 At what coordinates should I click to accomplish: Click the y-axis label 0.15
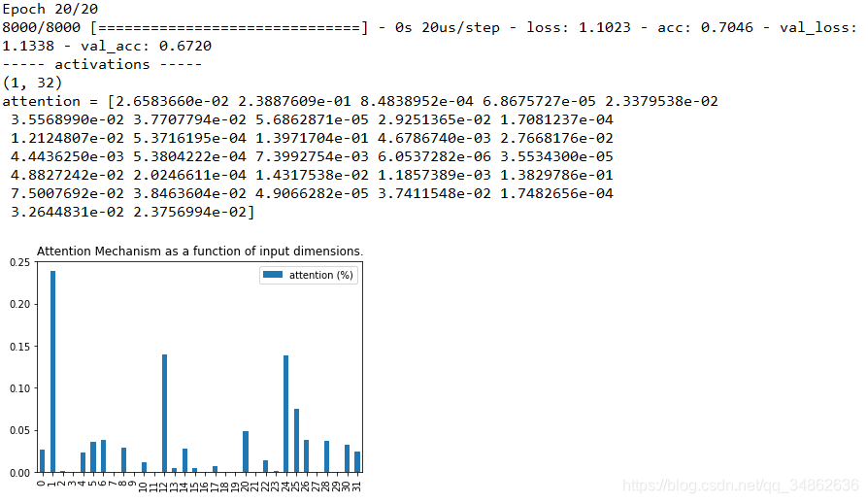[20, 347]
